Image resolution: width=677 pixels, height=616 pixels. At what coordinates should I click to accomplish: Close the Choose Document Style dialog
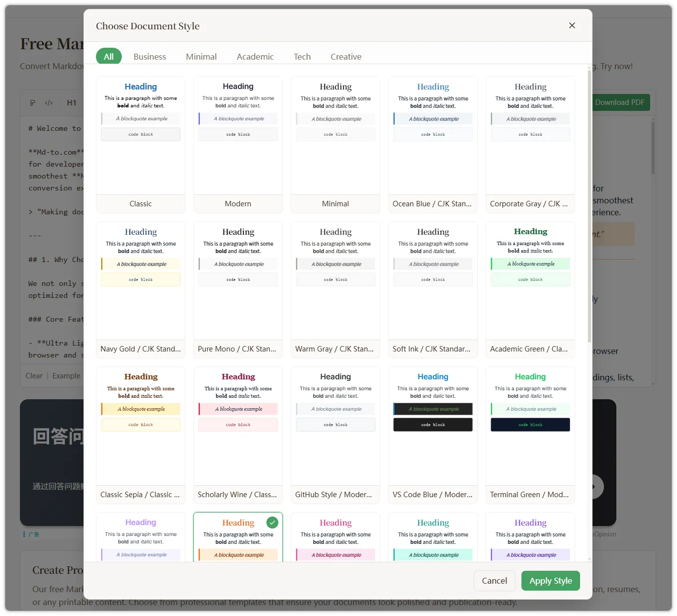[x=572, y=25]
